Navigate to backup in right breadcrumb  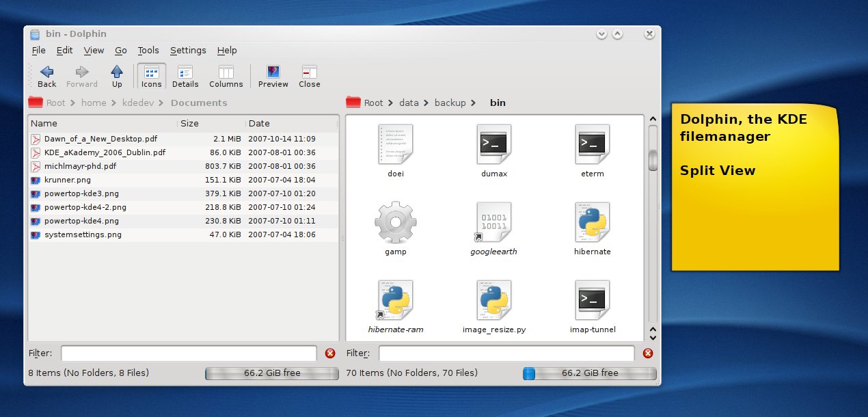pos(450,103)
